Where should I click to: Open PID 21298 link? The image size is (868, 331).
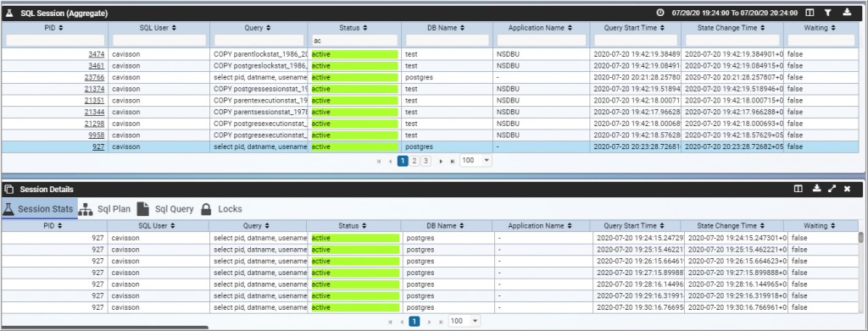coord(95,124)
